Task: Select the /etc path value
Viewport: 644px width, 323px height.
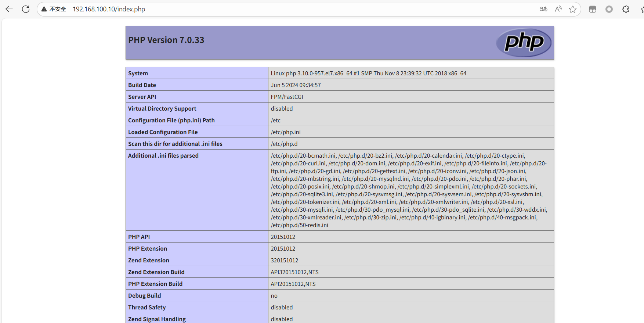Action: pos(276,120)
